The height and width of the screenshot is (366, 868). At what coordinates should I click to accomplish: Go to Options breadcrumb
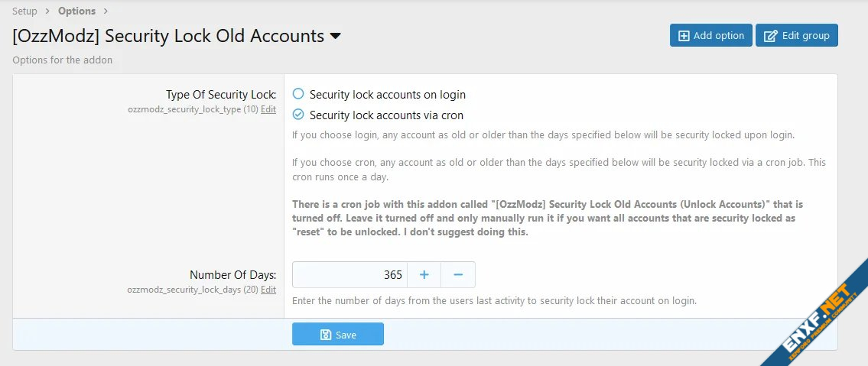pyautogui.click(x=76, y=11)
